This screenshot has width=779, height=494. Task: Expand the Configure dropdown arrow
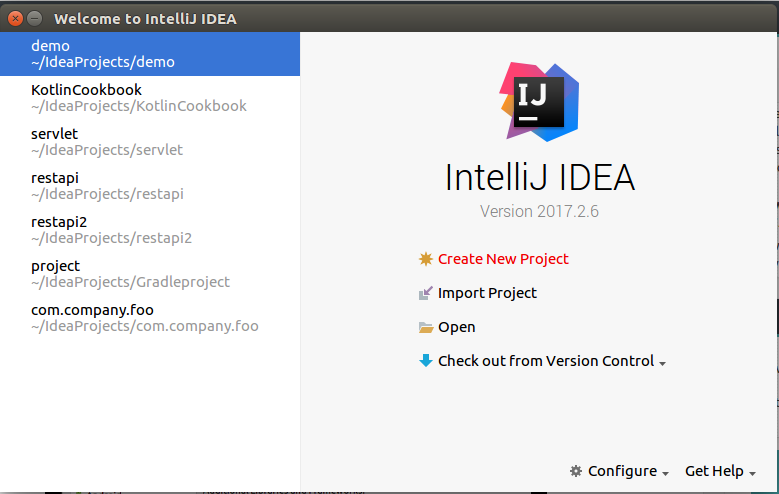coord(665,474)
